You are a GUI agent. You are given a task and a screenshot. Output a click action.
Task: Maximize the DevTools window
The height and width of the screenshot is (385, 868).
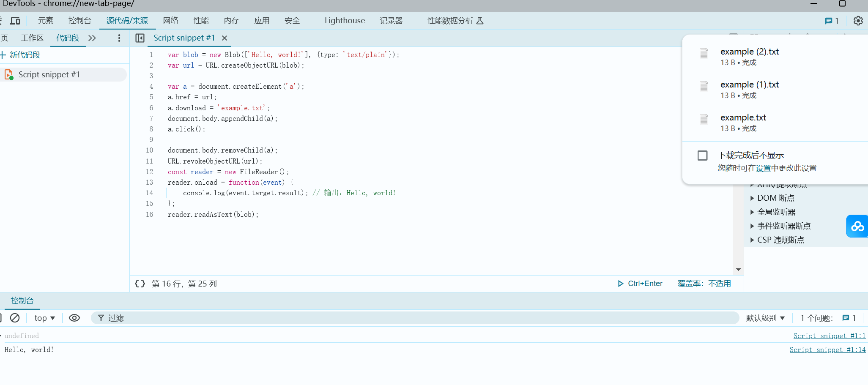click(x=842, y=4)
